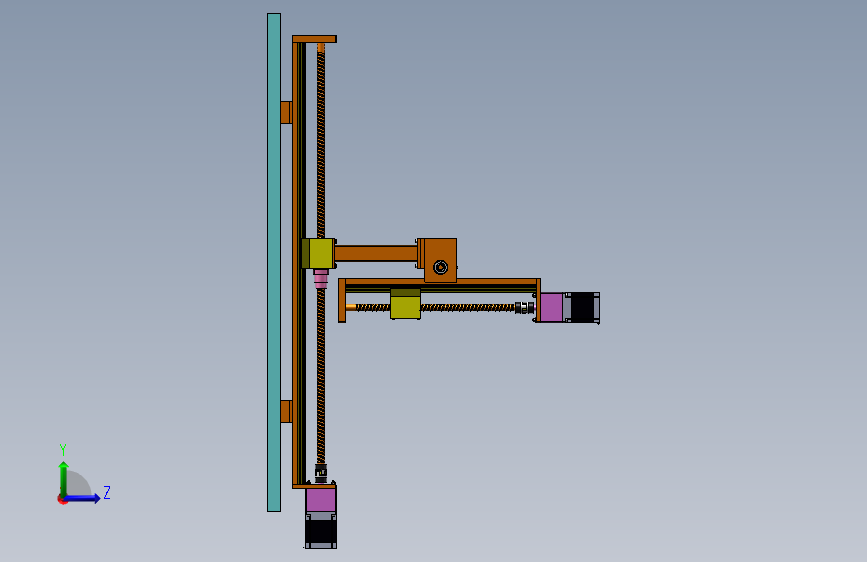Select the top orange bracket cap
The height and width of the screenshot is (562, 867).
315,39
